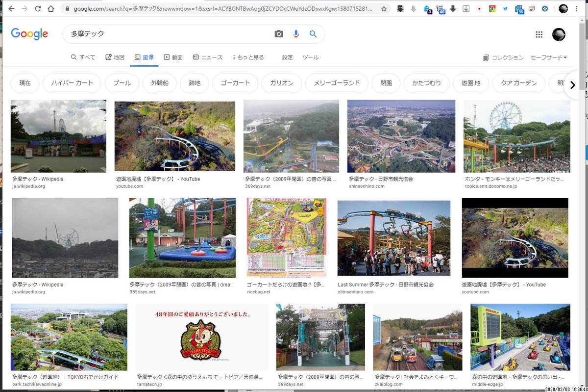Click the grey double-arrow download extension
588x392 pixels.
click(413, 9)
